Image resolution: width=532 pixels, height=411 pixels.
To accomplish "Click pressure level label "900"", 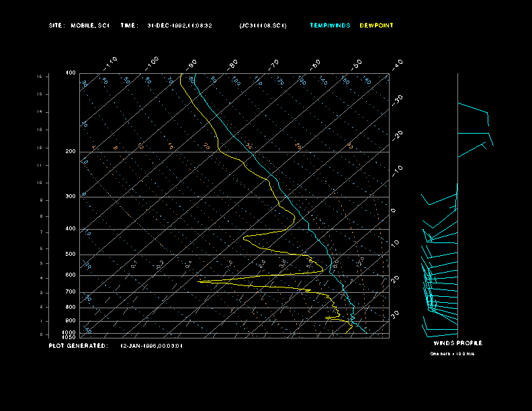I will [71, 321].
